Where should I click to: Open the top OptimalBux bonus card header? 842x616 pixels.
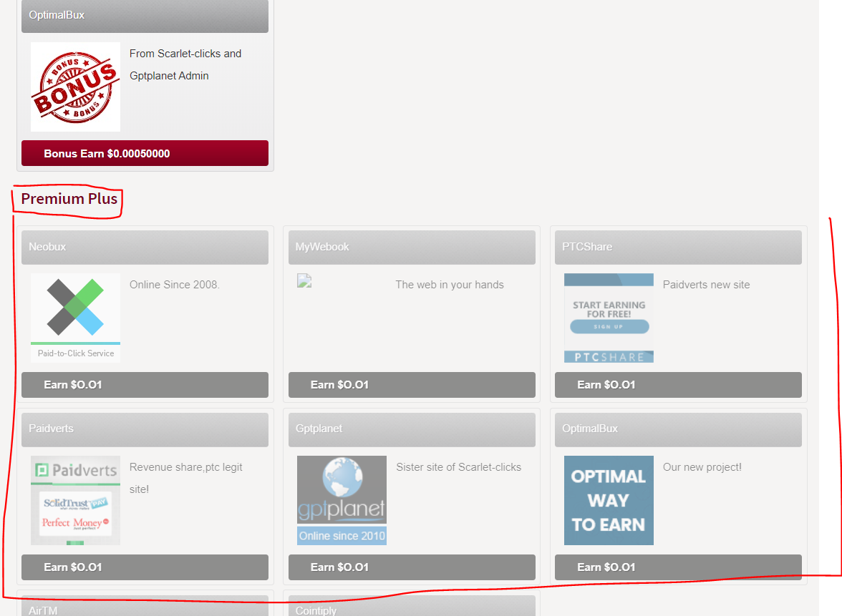click(x=145, y=16)
